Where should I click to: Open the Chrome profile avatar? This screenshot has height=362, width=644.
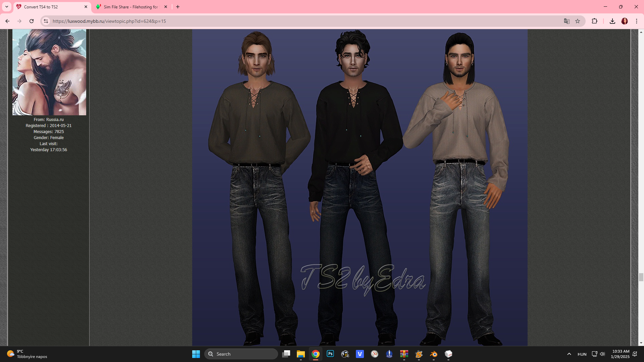625,21
